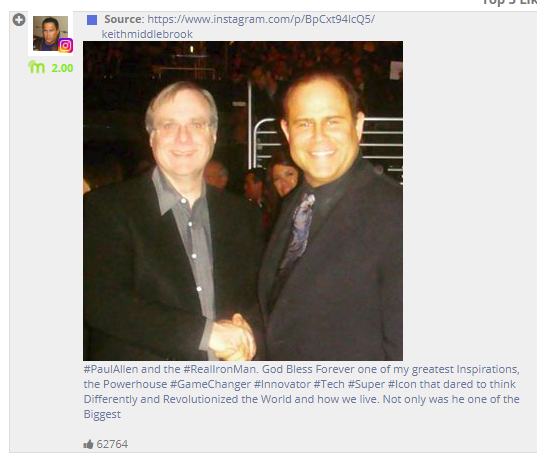Screen dimensions: 537x456
Task: Open the Instagram source URL link
Action: click(x=261, y=19)
